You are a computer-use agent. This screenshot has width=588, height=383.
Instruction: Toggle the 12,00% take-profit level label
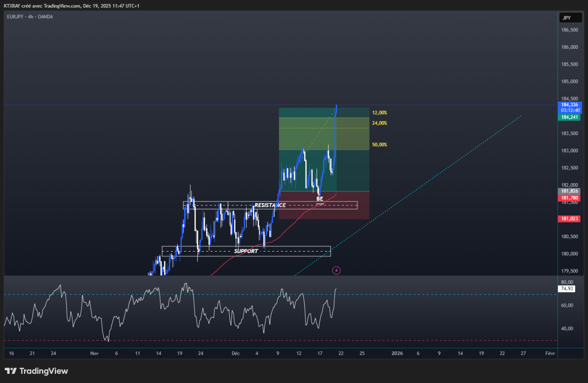[379, 111]
